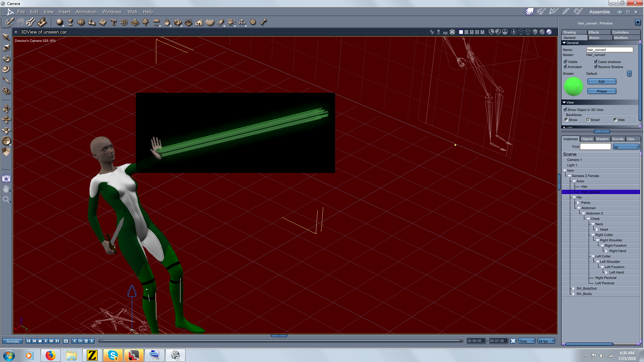The width and height of the screenshot is (644, 362).
Task: Click the shader Edit button
Action: click(601, 81)
